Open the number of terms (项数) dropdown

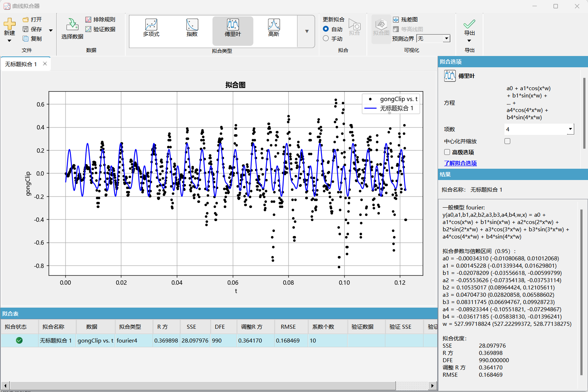pyautogui.click(x=570, y=129)
